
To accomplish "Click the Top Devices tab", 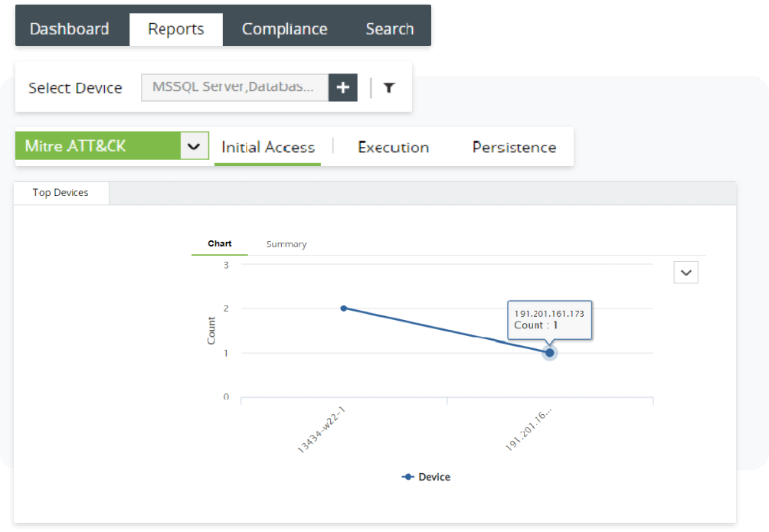I will tap(61, 192).
